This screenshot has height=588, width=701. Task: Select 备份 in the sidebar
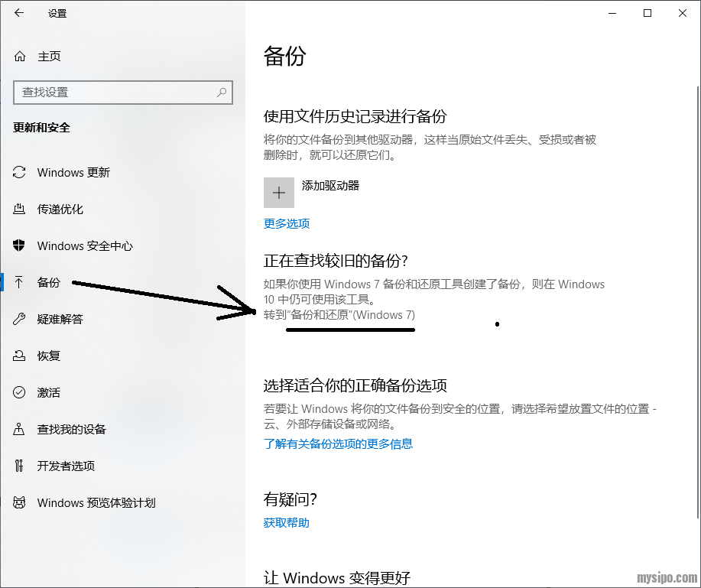coord(49,283)
